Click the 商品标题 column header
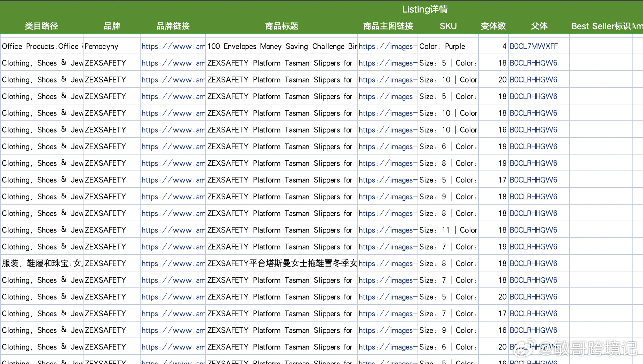The width and height of the screenshot is (643, 364). point(281,26)
